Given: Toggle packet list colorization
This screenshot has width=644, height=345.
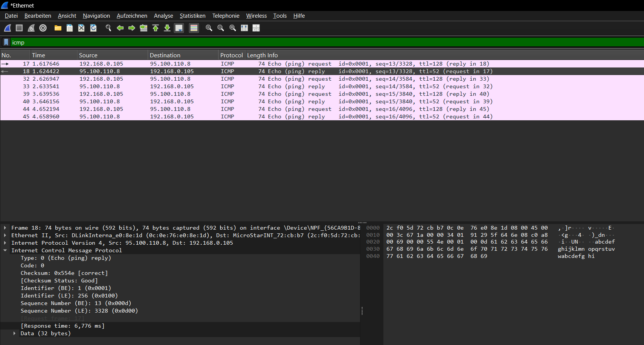Looking at the screenshot, I should click(194, 28).
